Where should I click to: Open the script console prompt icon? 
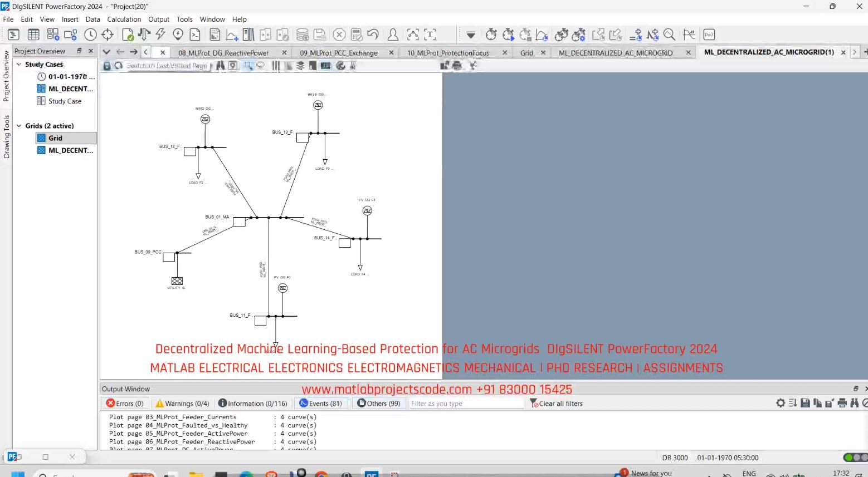tap(195, 35)
